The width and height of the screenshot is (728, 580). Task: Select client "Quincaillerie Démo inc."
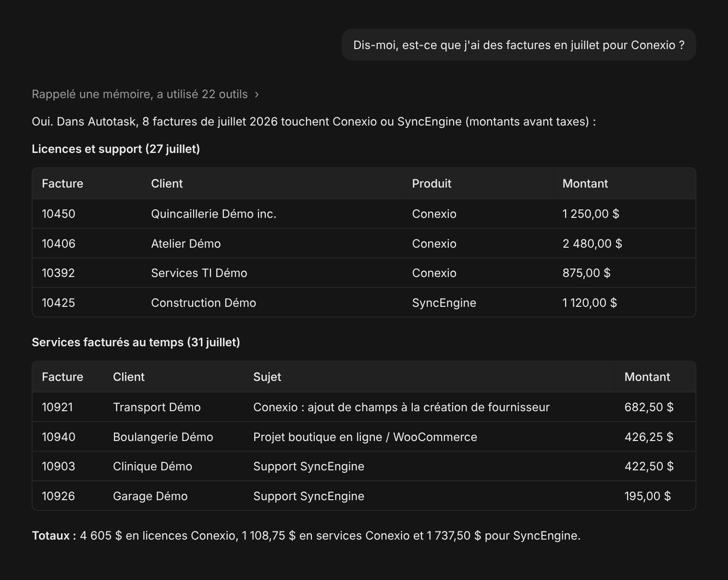214,214
